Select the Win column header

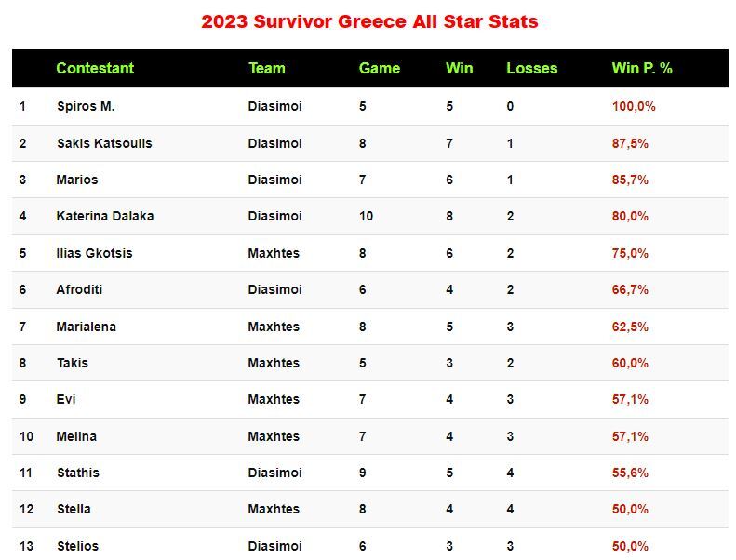[460, 68]
